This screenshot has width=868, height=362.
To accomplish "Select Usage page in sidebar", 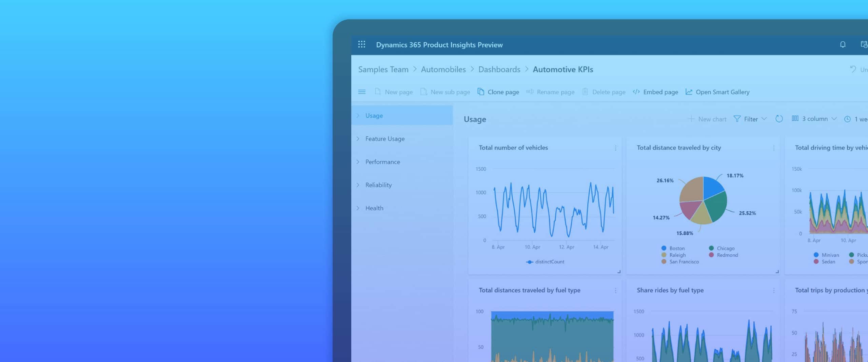I will (402, 115).
